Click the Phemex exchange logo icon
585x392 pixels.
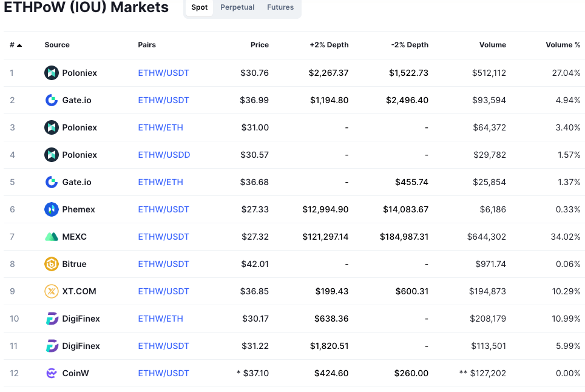52,209
